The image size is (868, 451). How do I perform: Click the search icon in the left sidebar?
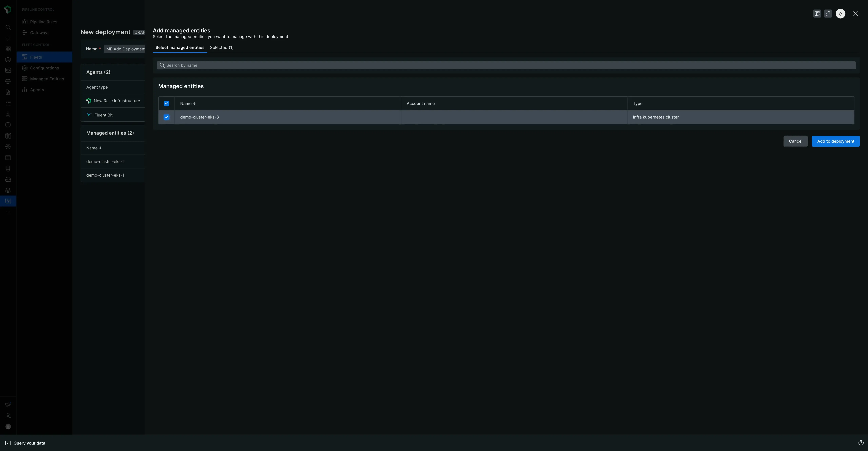pos(8,27)
